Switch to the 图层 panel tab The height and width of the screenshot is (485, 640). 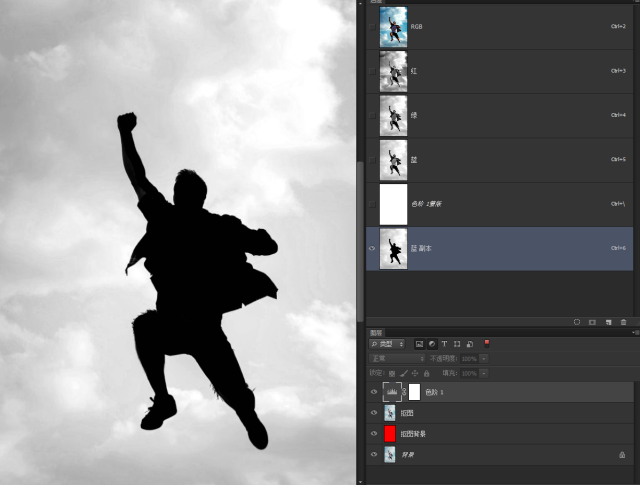coord(376,332)
